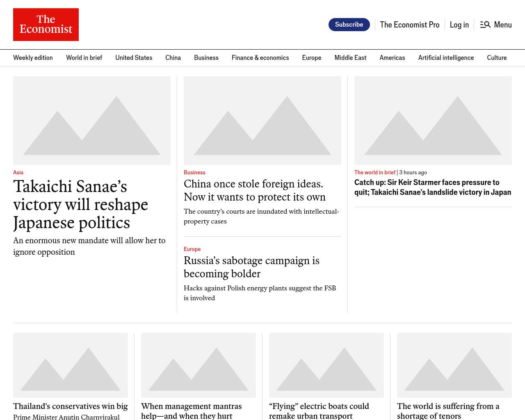Open Middle East section
This screenshot has height=420, width=525.
350,58
